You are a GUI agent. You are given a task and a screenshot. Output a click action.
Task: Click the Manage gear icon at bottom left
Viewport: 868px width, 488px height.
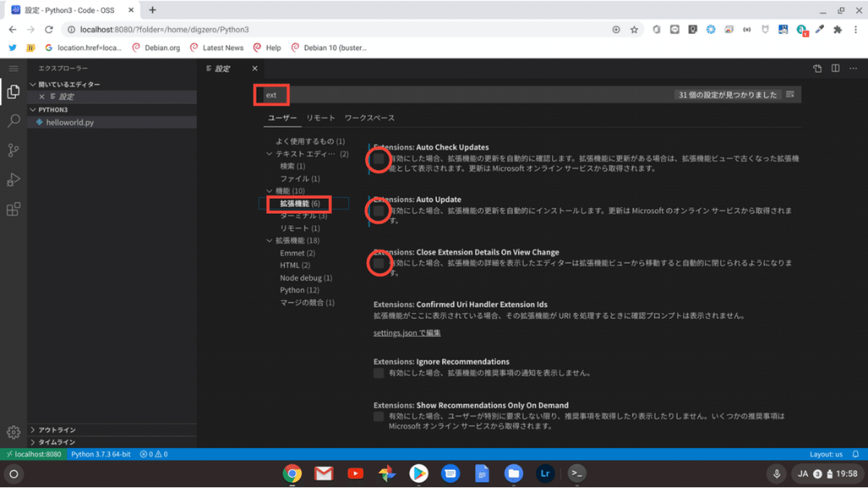click(x=13, y=432)
